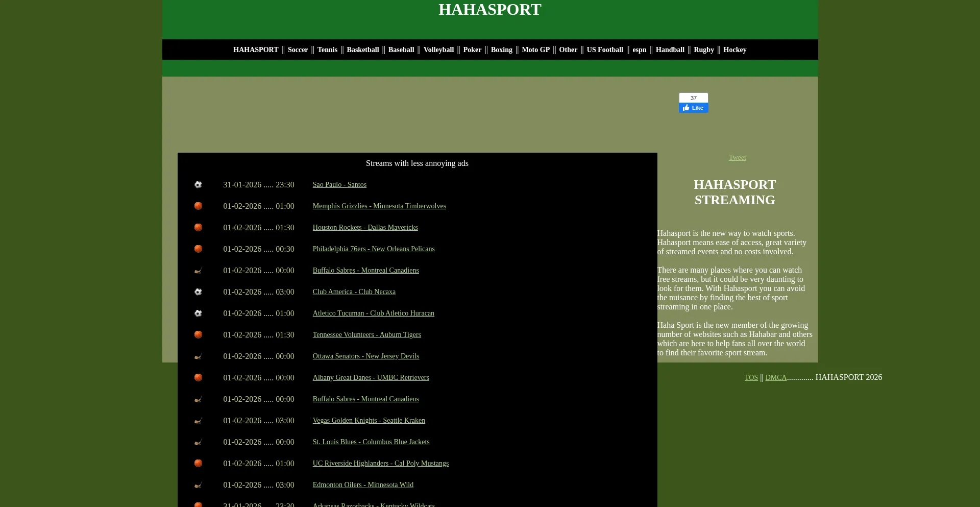Click the 'HAHASPORT 2026' footer text
980x507 pixels.
tap(849, 377)
